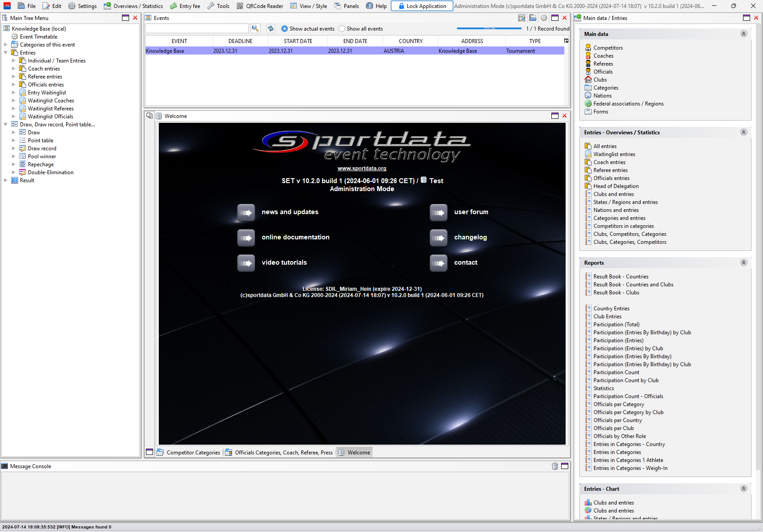Click the user forum arrow icon

point(438,212)
